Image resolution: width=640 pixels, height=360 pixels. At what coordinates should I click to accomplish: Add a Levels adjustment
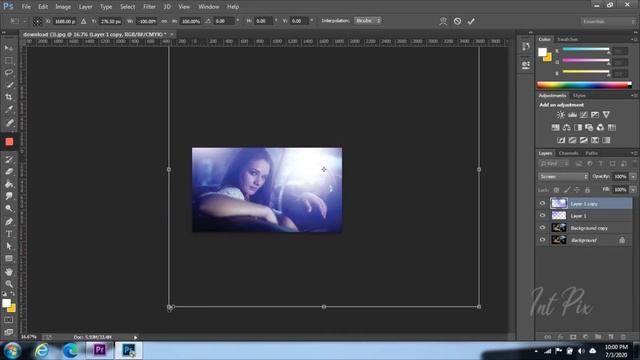[572, 115]
